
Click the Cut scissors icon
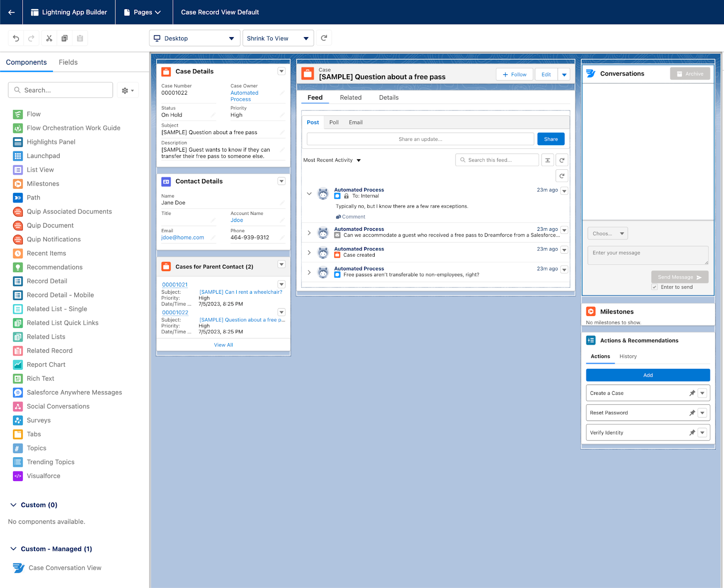(x=49, y=38)
